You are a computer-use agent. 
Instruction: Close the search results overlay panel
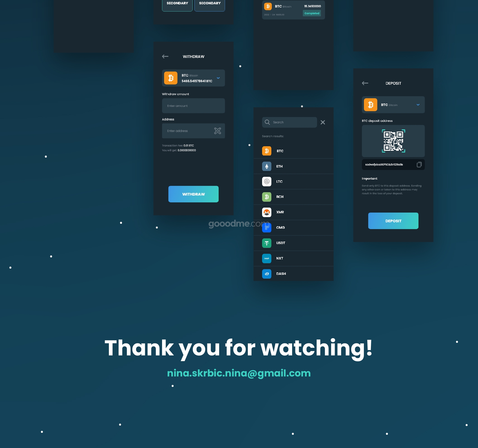pos(323,122)
